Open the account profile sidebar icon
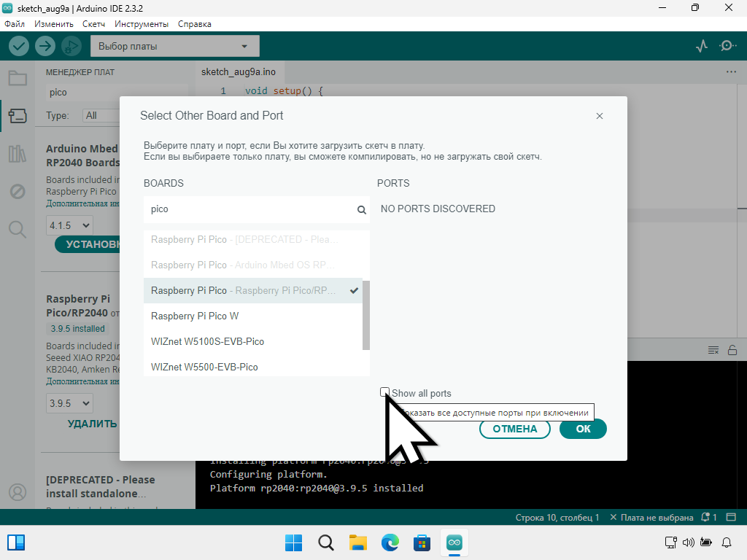 18,492
